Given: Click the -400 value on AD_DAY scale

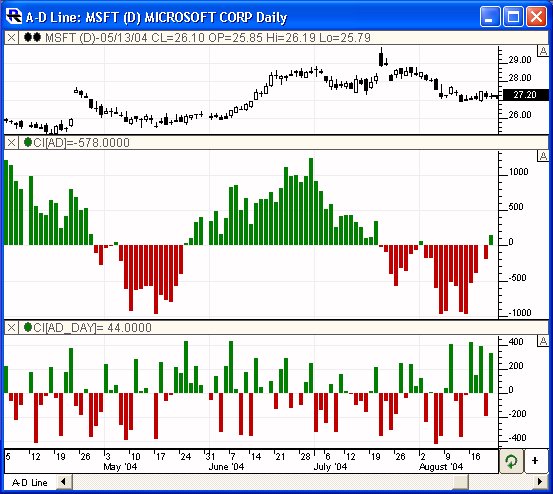Looking at the screenshot, I should [x=517, y=438].
